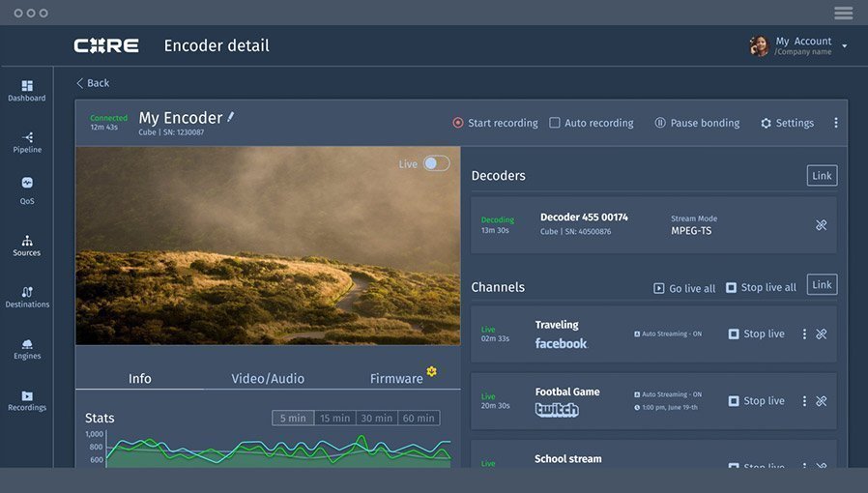The image size is (868, 493).
Task: Click the CORE logo
Action: coord(106,45)
